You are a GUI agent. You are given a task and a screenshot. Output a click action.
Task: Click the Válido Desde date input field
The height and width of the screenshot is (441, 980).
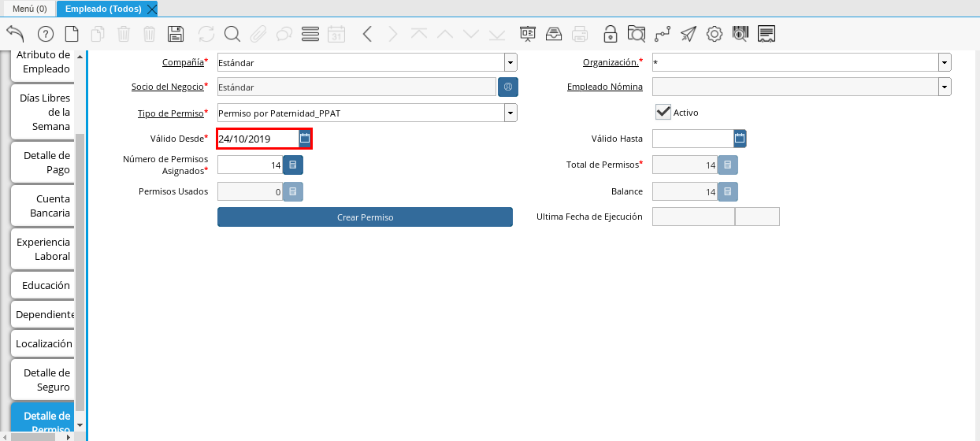(x=258, y=139)
